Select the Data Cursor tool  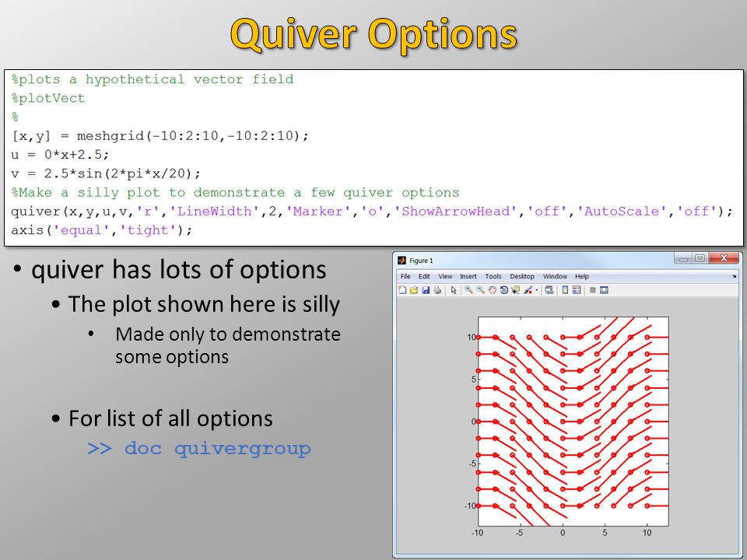(x=515, y=290)
